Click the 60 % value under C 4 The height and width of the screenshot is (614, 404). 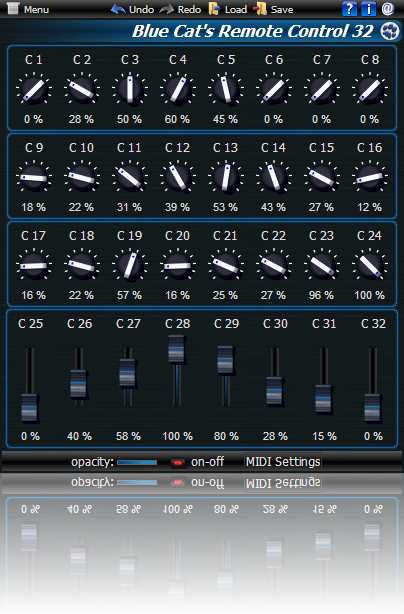177,119
